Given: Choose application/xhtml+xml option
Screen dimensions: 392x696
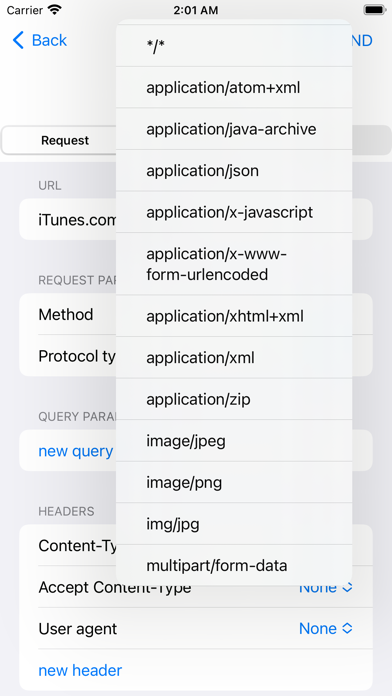Looking at the screenshot, I should click(234, 316).
